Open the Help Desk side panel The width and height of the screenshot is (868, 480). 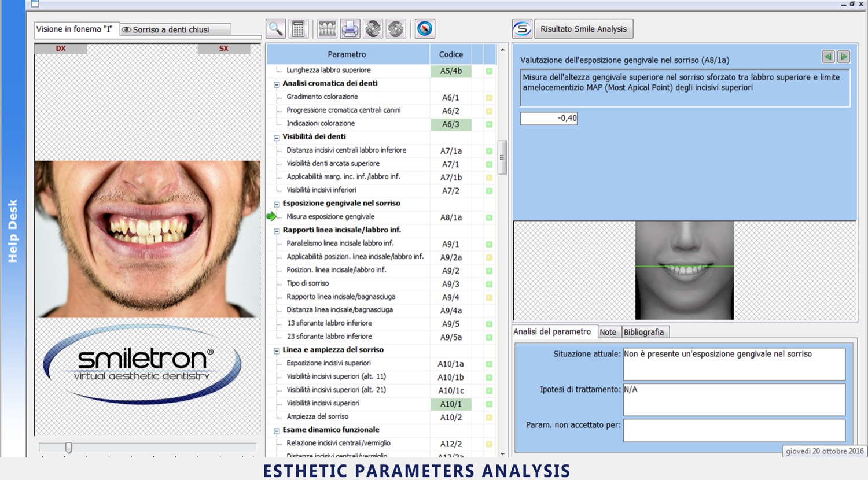pyautogui.click(x=13, y=231)
